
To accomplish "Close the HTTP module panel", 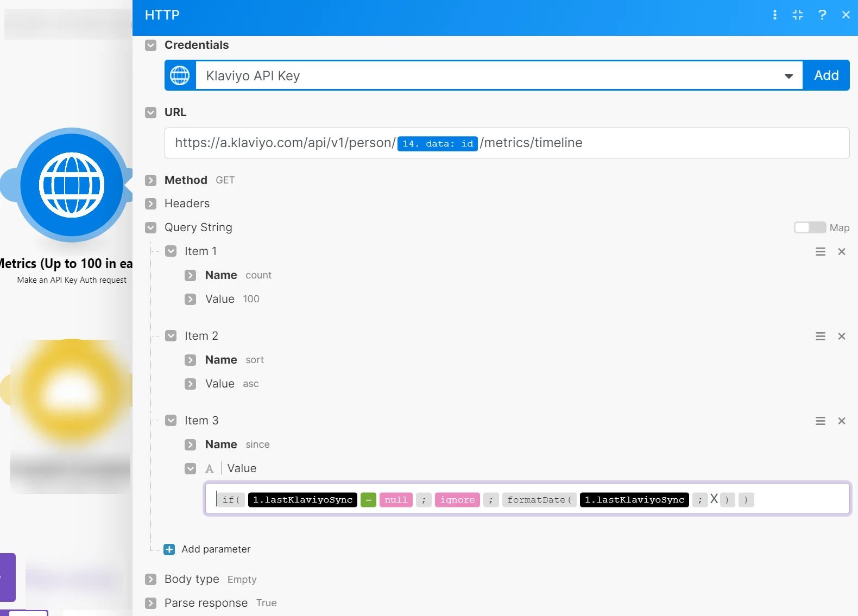I will coord(846,15).
